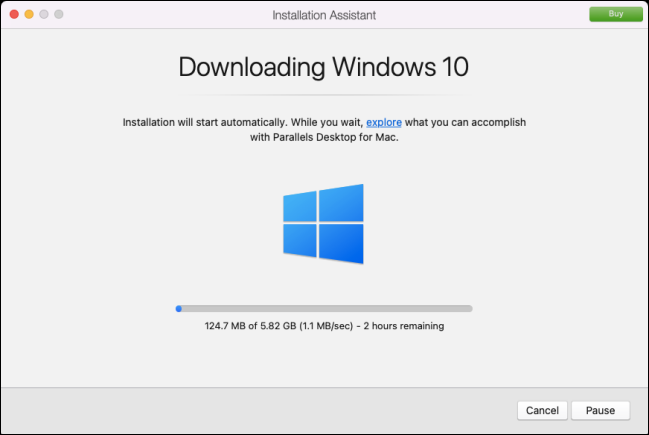The height and width of the screenshot is (435, 649).
Task: Click the red close window button
Action: pyautogui.click(x=13, y=15)
